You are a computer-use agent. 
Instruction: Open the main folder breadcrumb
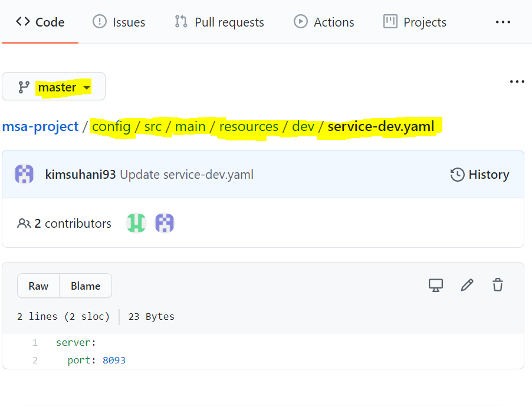[x=191, y=126]
